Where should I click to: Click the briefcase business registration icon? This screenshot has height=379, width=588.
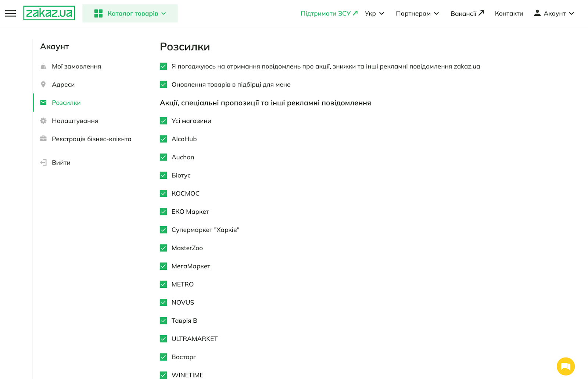pos(43,139)
